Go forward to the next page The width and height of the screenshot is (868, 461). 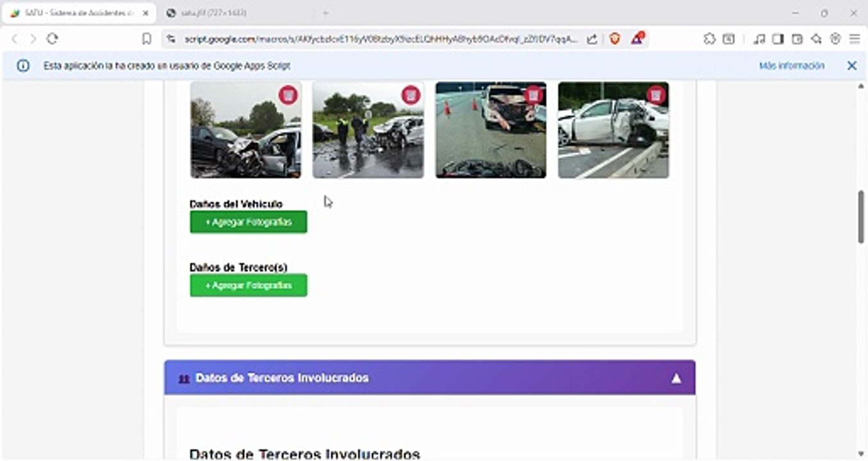(33, 39)
